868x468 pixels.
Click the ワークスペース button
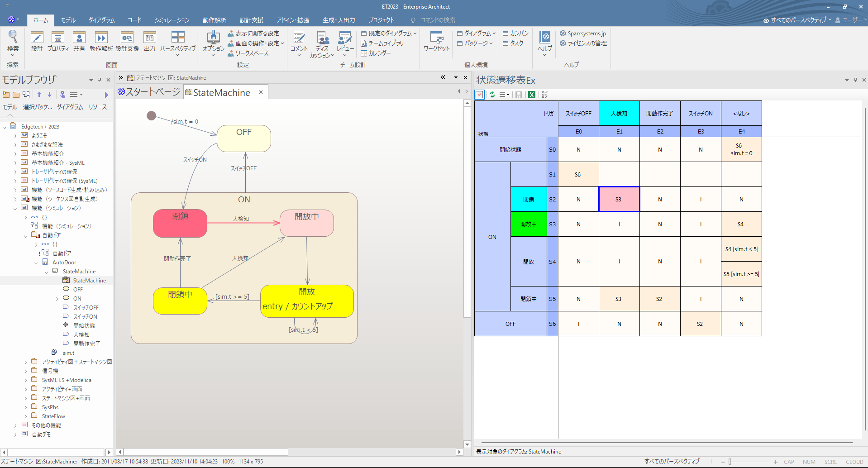tap(248, 53)
